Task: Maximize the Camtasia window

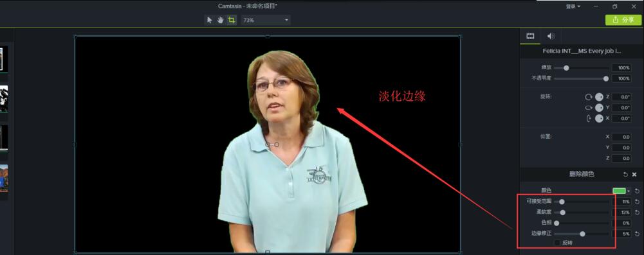Action: pyautogui.click(x=615, y=6)
